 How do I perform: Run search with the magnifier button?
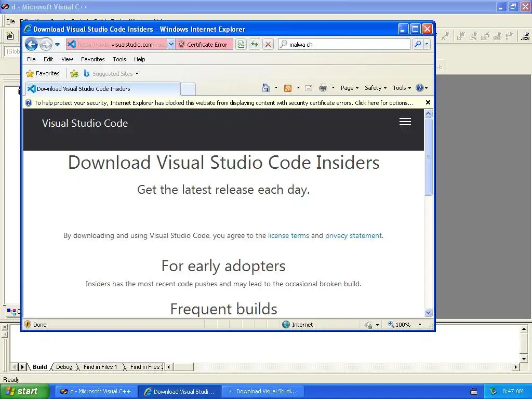418,44
